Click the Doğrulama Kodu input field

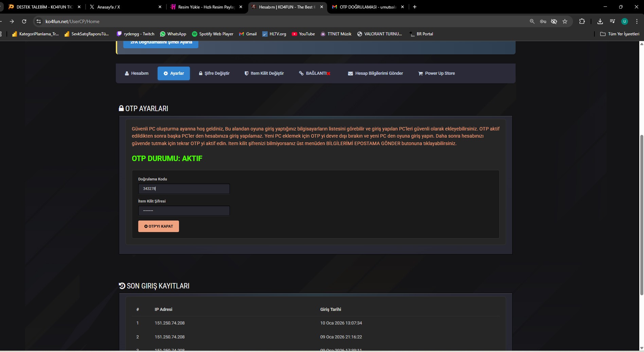tap(184, 189)
